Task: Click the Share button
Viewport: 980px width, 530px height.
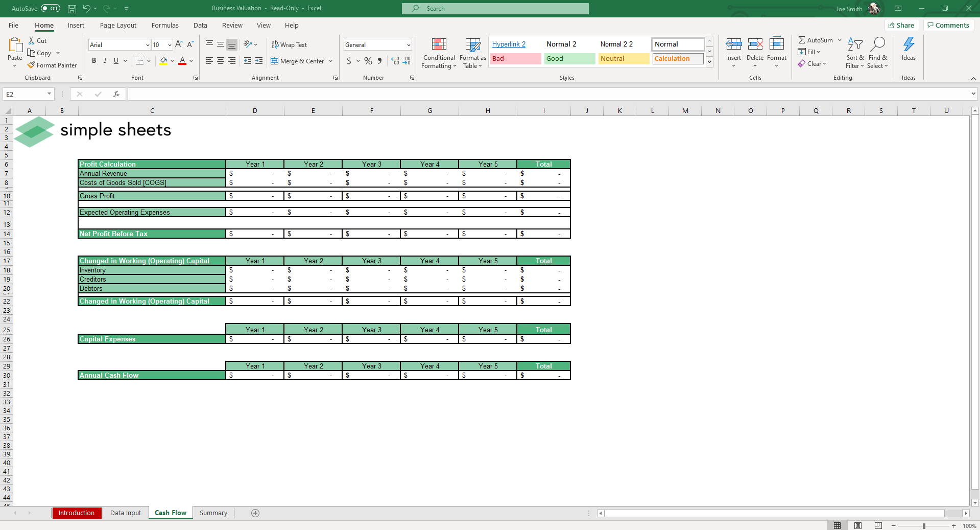Action: coord(901,25)
